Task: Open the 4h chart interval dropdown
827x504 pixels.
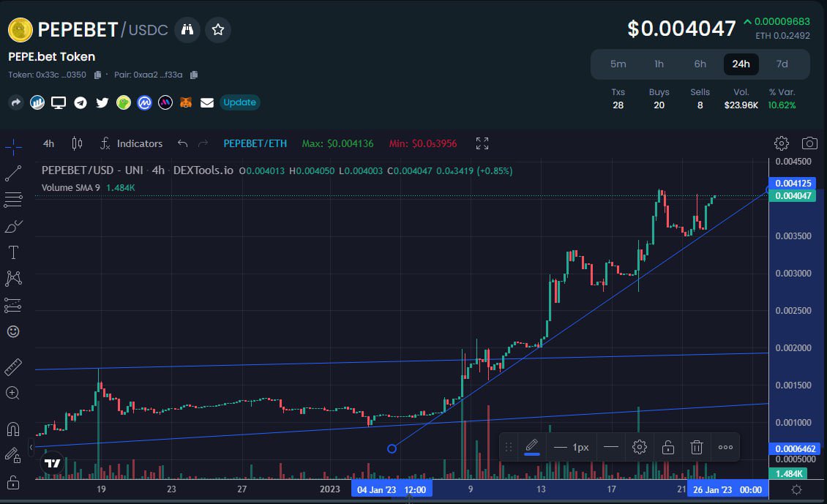Action: point(48,143)
